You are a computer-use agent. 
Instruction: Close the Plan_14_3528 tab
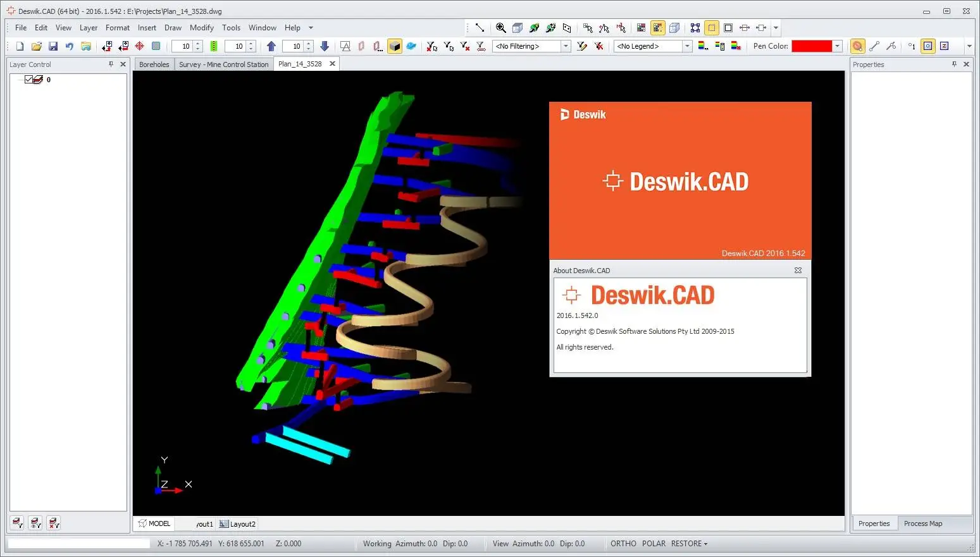point(332,64)
